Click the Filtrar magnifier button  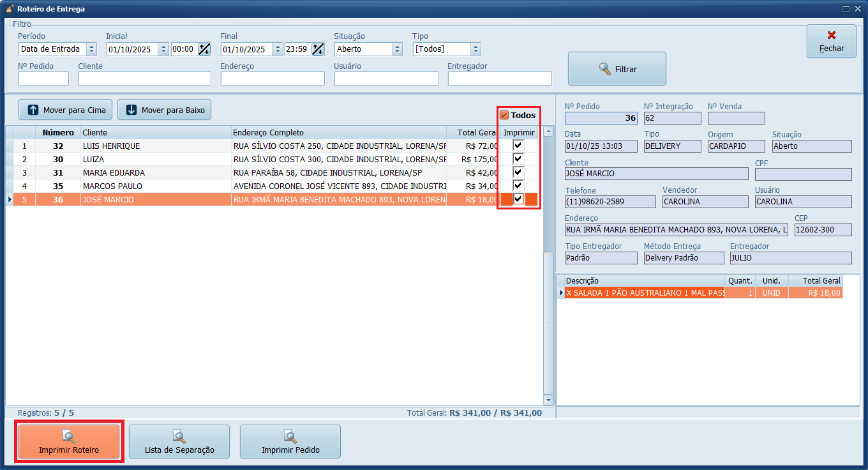[x=617, y=69]
